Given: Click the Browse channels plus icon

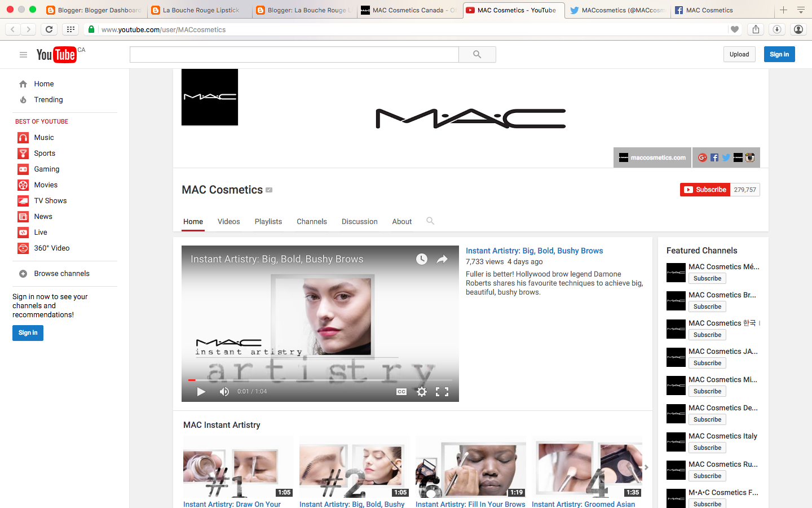Looking at the screenshot, I should (23, 274).
